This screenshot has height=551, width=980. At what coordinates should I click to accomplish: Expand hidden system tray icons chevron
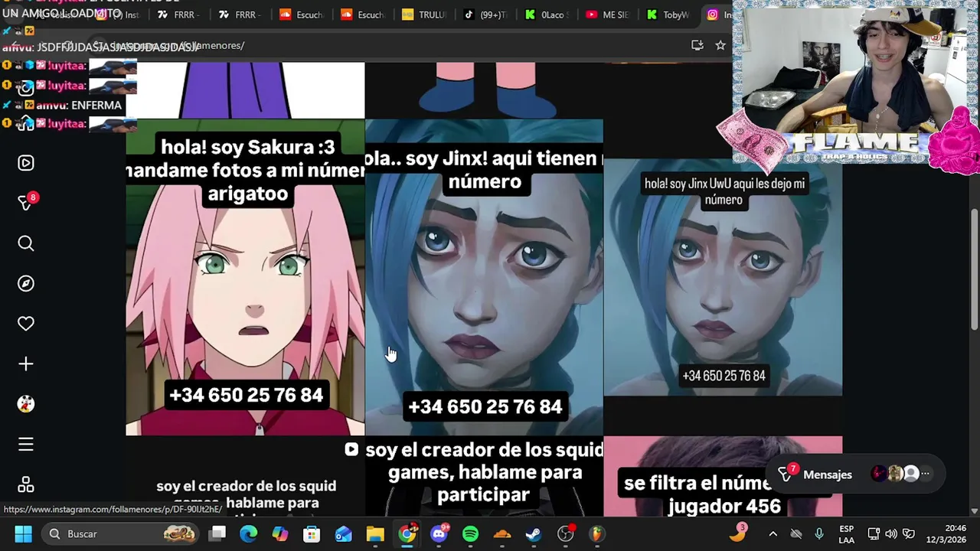click(773, 533)
